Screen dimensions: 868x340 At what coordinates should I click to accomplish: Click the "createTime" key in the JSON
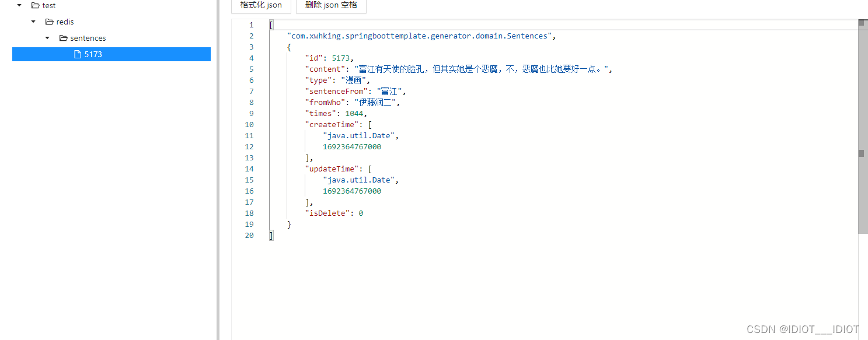pos(331,124)
